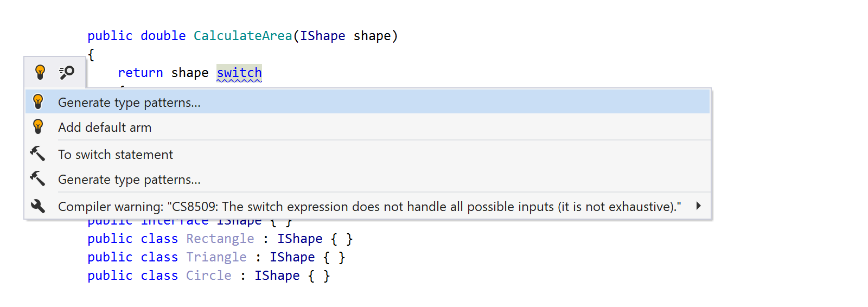Open Compiler warning CS8509 options entry
This screenshot has width=868, height=307.
tap(368, 207)
